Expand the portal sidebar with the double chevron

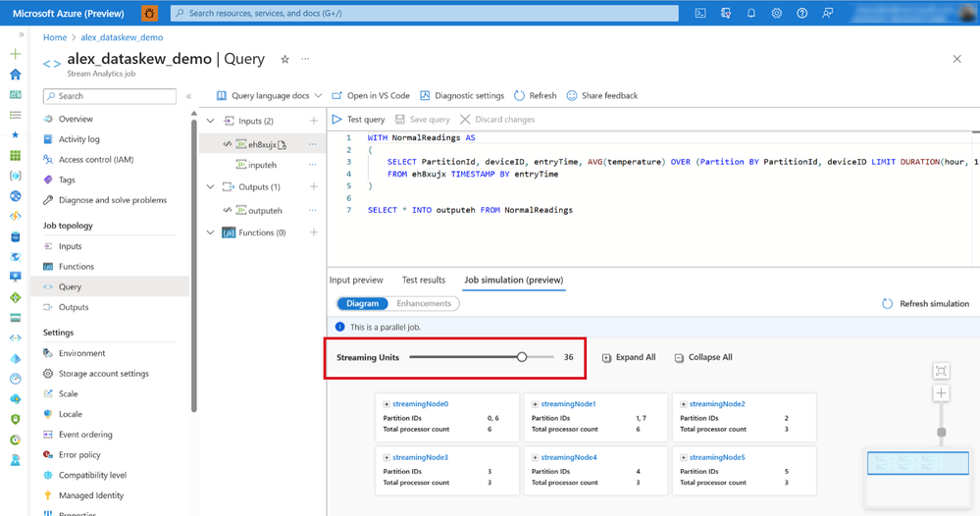pos(22,35)
